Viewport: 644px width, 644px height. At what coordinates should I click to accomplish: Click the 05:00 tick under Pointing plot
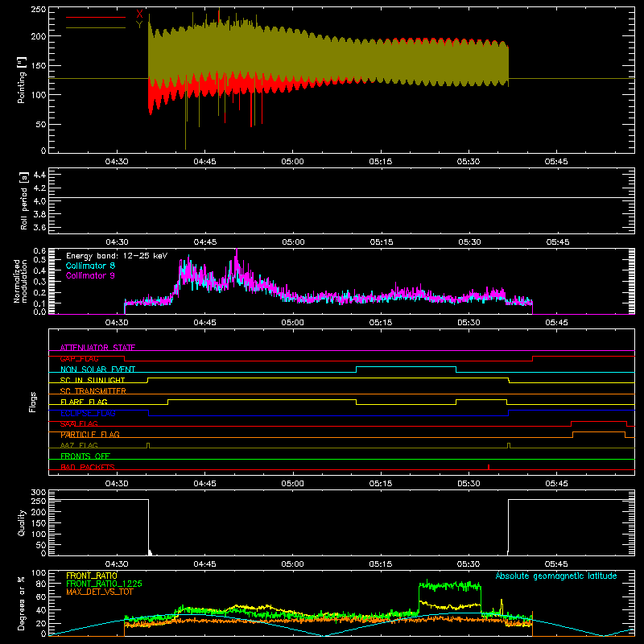coord(292,162)
